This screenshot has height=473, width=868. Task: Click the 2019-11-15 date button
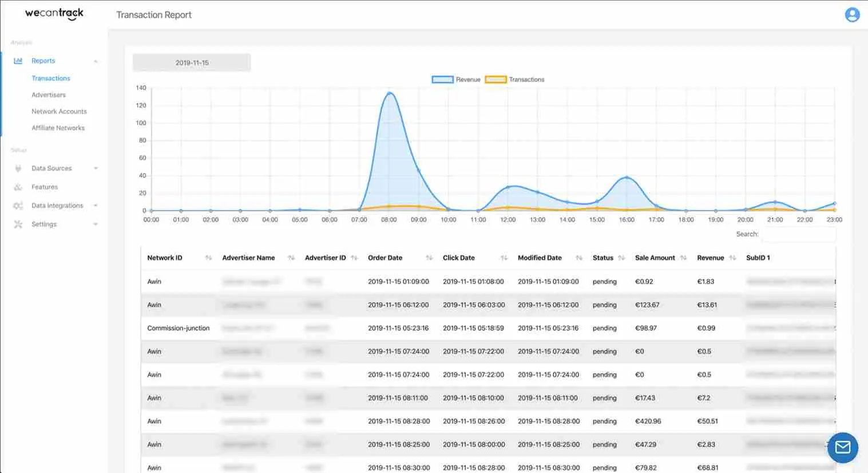tap(192, 62)
